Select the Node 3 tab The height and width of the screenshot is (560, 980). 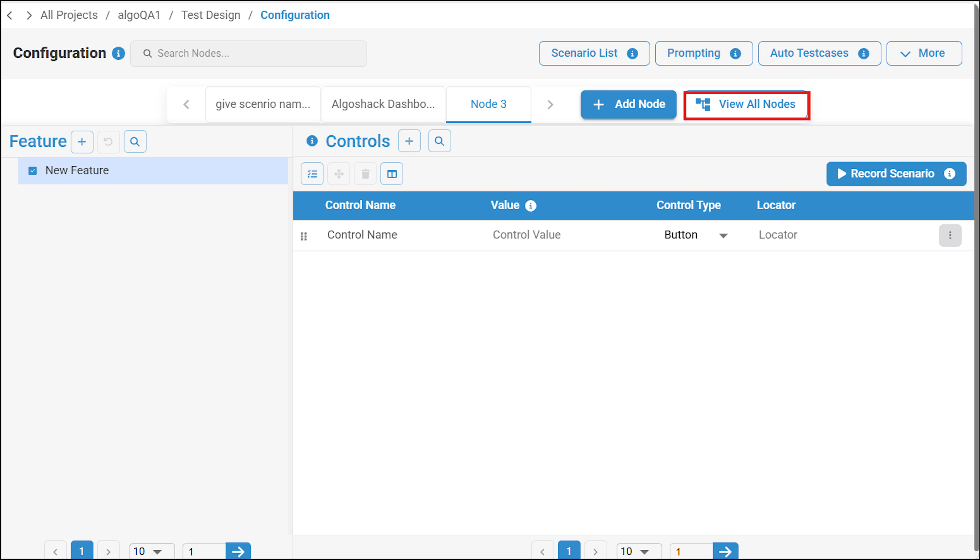pyautogui.click(x=488, y=104)
